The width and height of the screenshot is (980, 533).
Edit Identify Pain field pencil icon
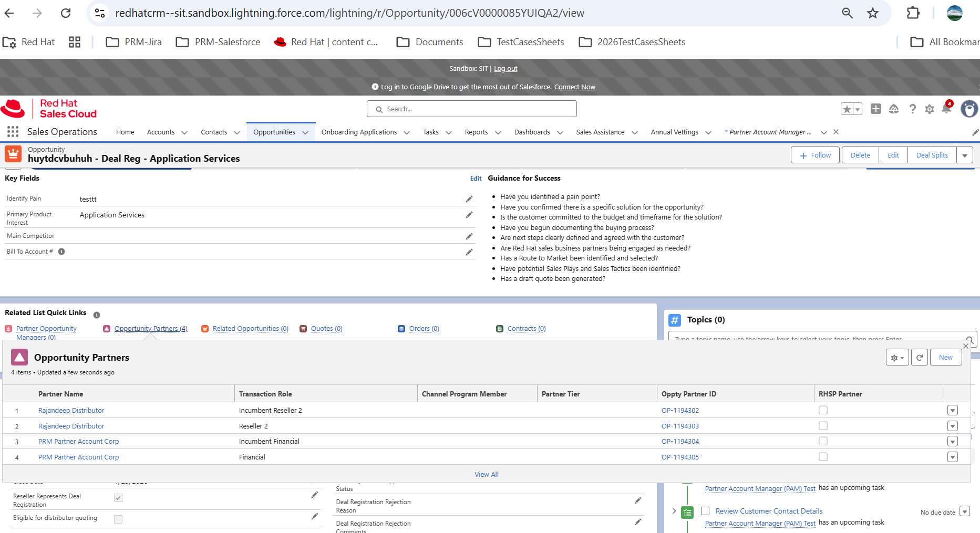point(469,199)
